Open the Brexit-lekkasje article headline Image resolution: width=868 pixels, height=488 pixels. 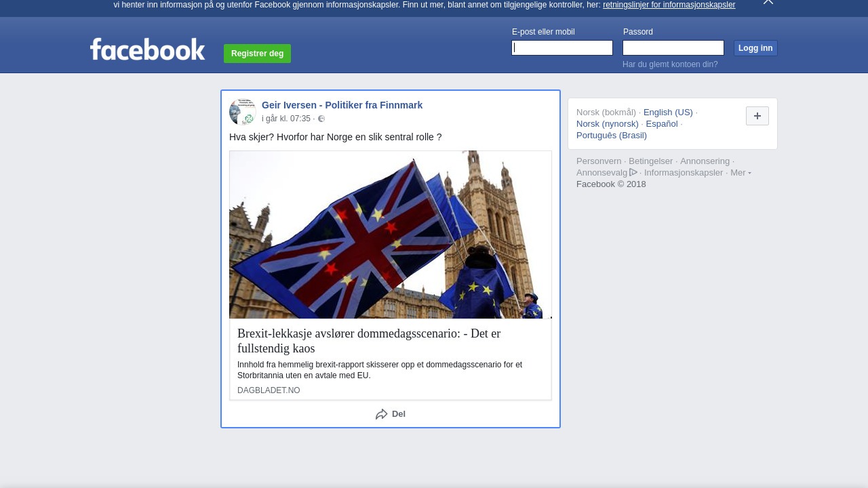pos(369,341)
